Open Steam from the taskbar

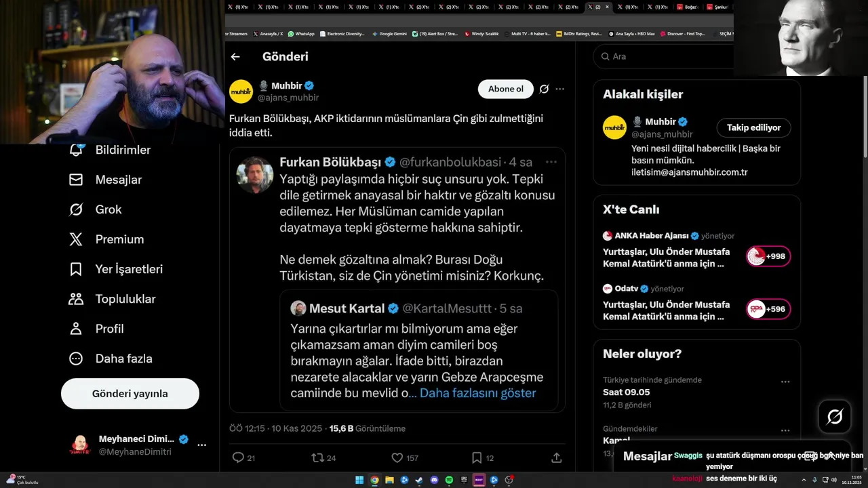(x=419, y=480)
